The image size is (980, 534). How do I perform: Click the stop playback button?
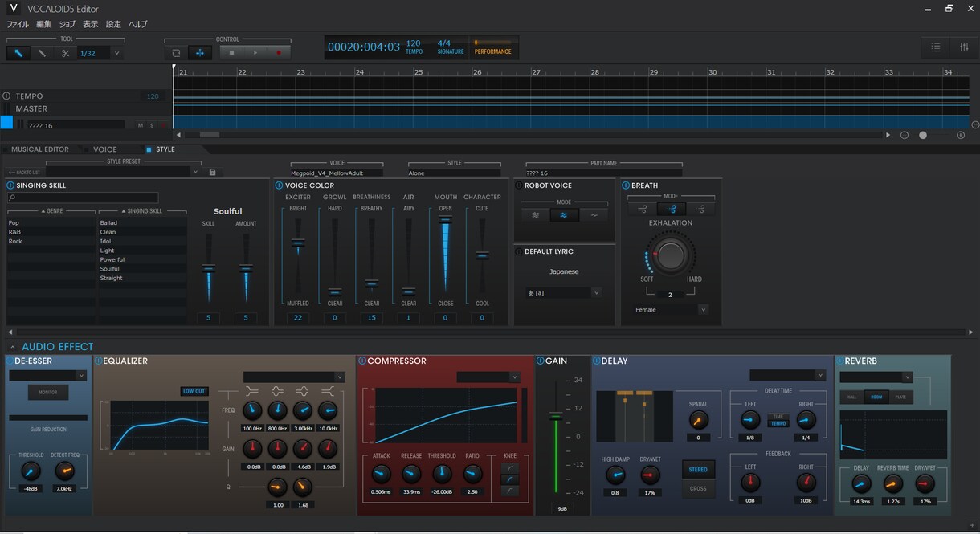coord(232,53)
